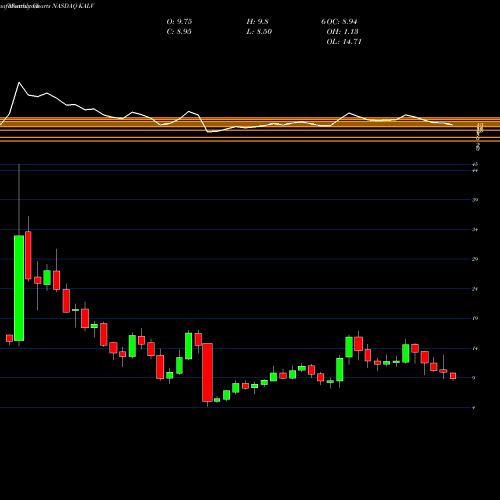The width and height of the screenshot is (500, 500).
Task: Click the low price text "L: 8.50"
Action: point(259,32)
